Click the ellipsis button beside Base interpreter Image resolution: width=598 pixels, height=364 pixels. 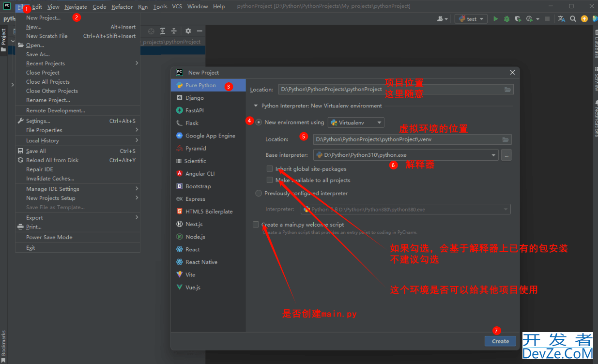coord(506,155)
